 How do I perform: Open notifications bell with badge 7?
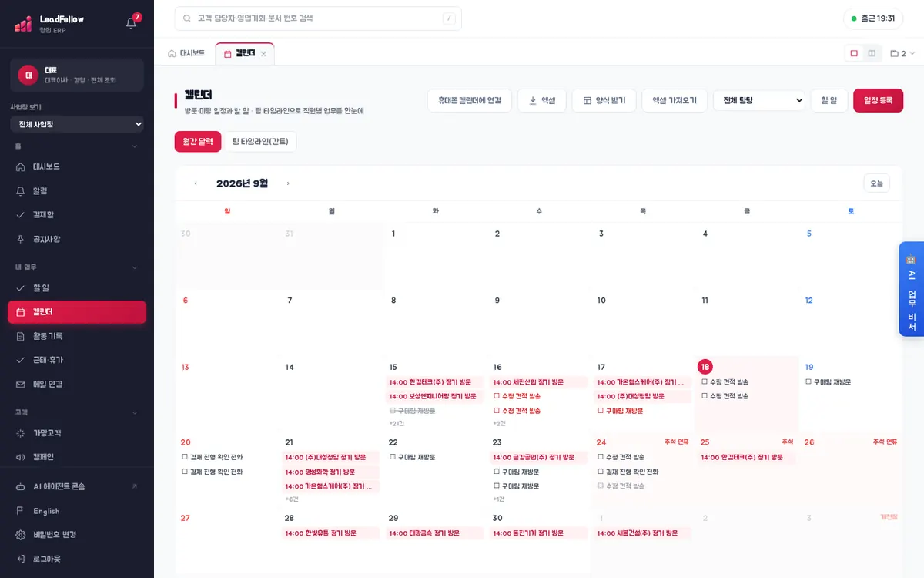132,22
